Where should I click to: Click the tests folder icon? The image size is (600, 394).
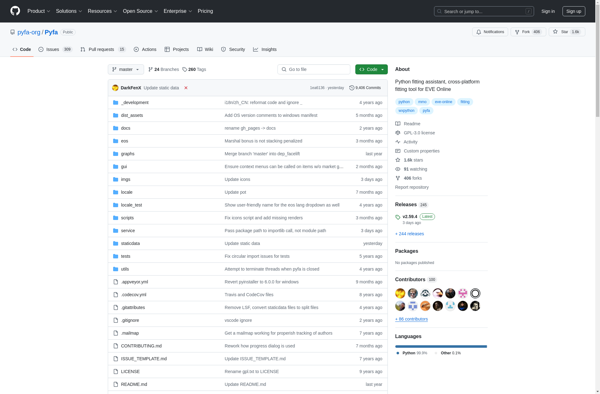tap(116, 256)
